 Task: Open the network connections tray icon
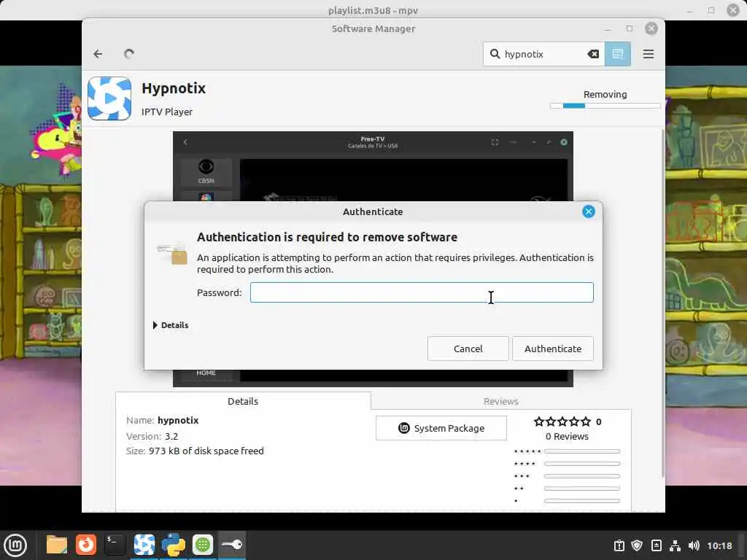tap(675, 545)
